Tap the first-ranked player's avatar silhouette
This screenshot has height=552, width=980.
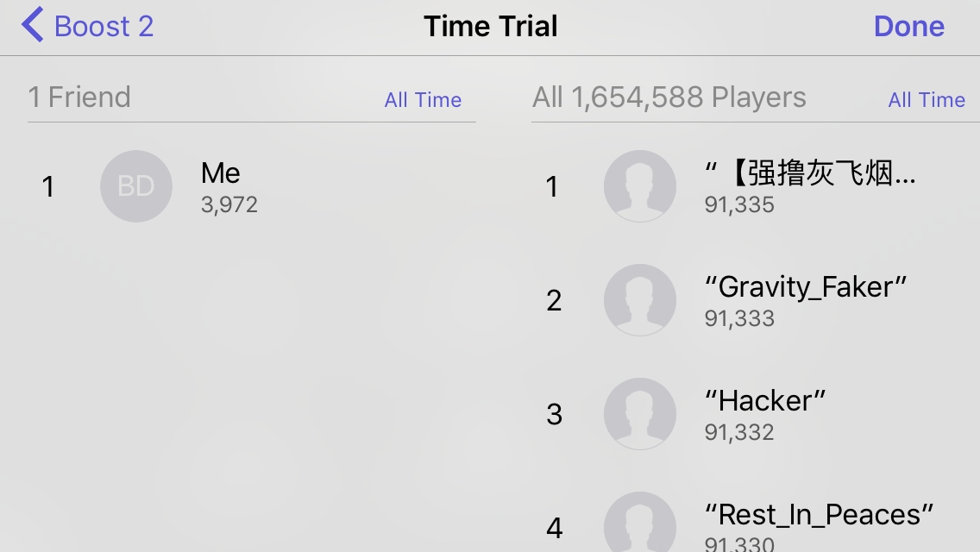(639, 186)
